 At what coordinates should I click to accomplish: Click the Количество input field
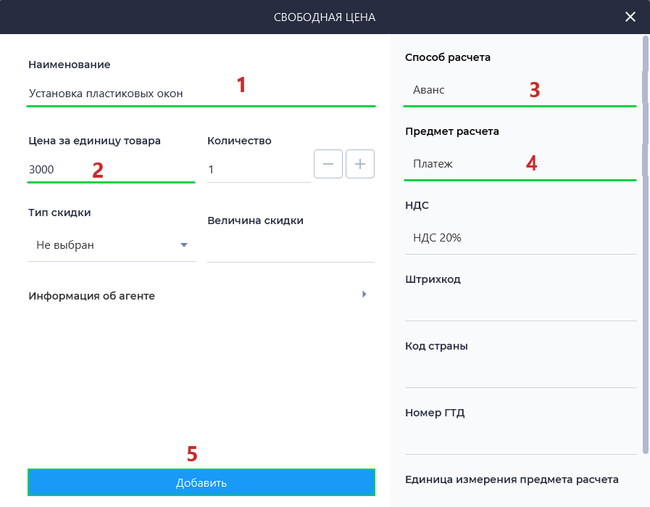[259, 170]
